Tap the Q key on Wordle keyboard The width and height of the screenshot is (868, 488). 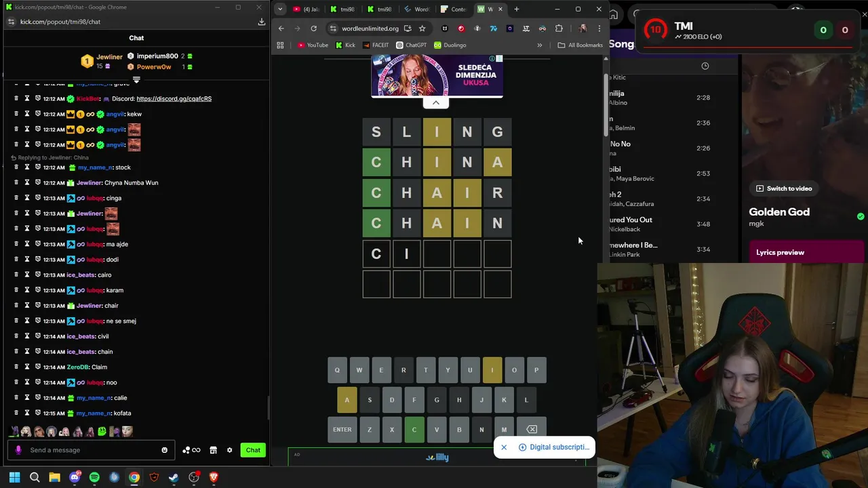[x=337, y=370]
